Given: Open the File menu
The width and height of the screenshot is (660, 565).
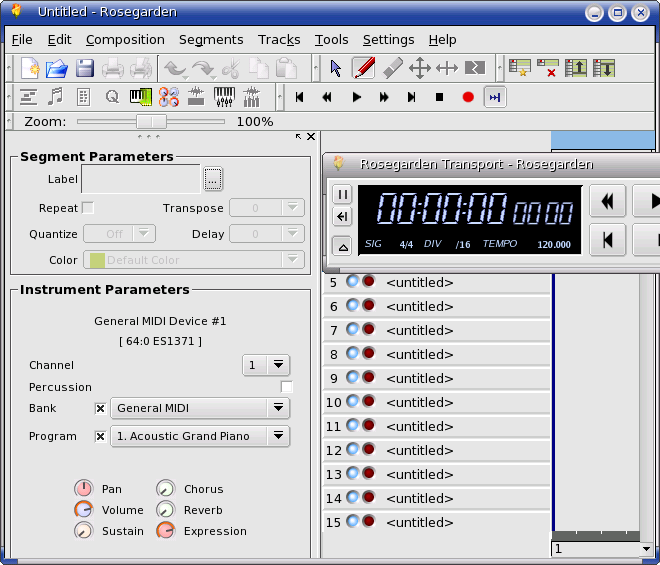Looking at the screenshot, I should pyautogui.click(x=22, y=40).
